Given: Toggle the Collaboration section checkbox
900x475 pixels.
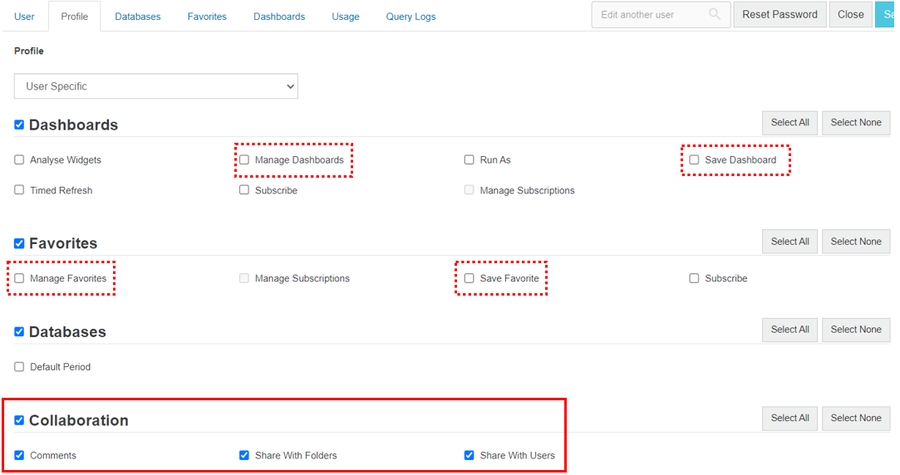Looking at the screenshot, I should coord(20,420).
